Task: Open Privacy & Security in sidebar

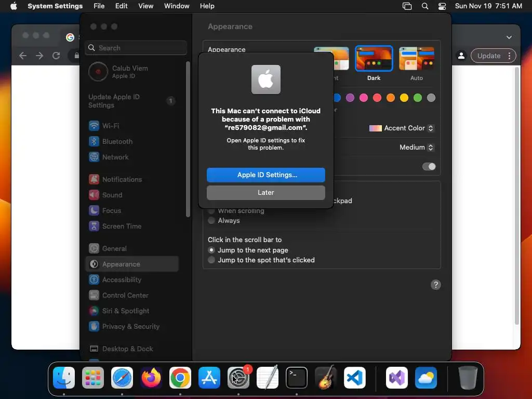Action: 132,327
